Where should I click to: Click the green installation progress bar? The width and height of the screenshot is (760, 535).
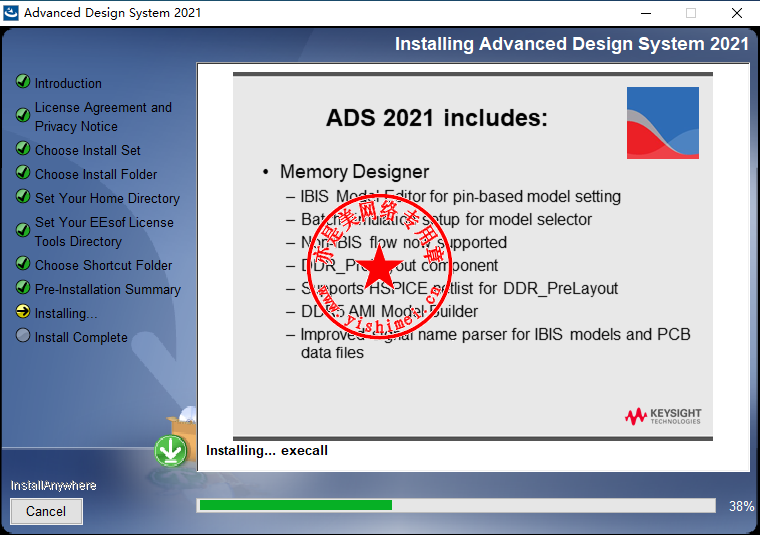[x=296, y=505]
